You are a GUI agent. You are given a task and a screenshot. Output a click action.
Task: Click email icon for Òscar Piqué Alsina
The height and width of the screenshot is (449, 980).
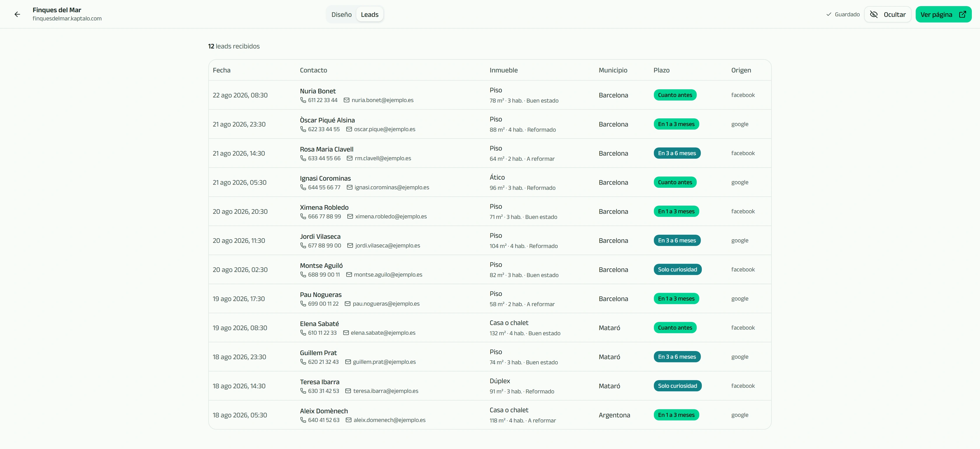(349, 129)
